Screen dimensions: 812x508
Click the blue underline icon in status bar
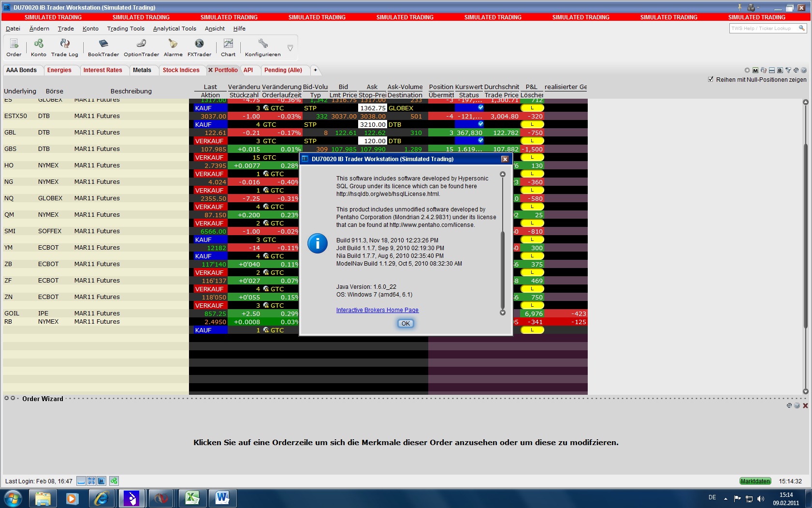coord(81,481)
